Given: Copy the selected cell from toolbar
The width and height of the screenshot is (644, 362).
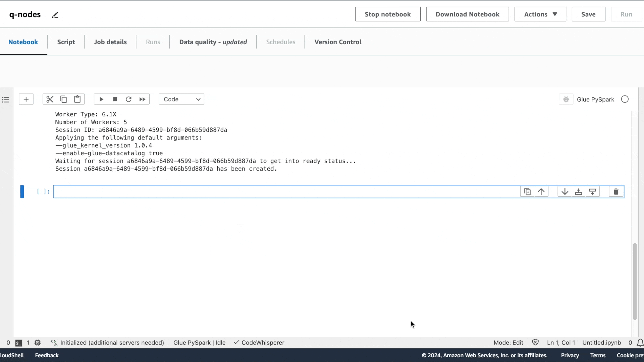Looking at the screenshot, I should 63,99.
